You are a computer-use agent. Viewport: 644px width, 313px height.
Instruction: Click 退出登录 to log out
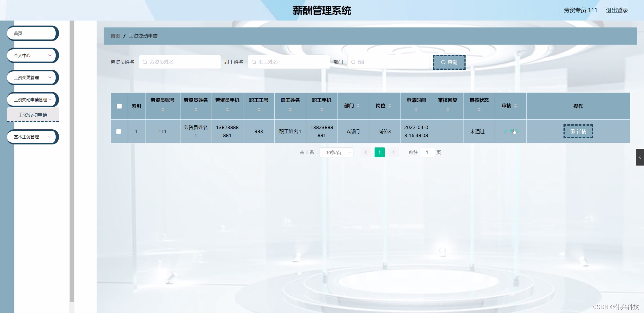617,10
